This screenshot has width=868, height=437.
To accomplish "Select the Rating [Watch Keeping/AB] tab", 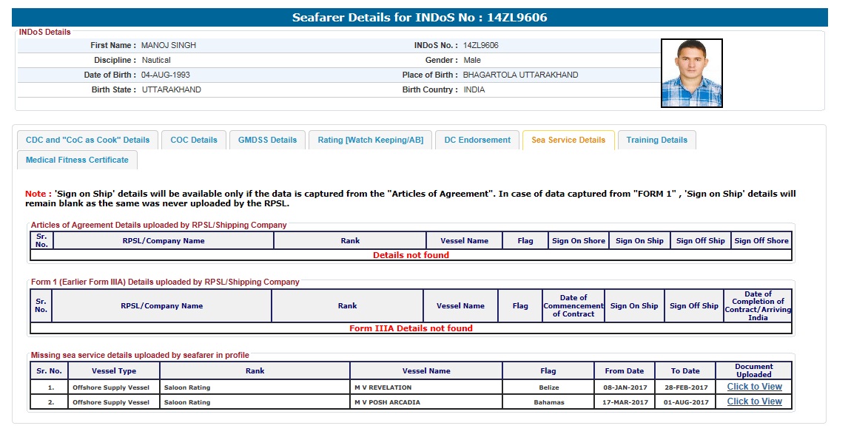I will click(370, 140).
